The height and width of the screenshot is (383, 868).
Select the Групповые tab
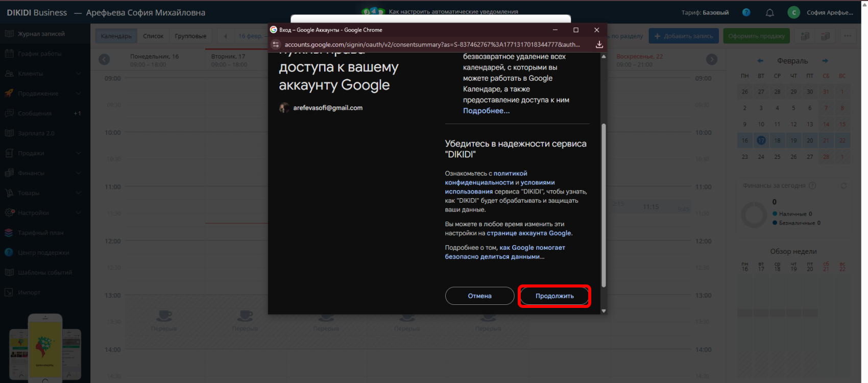[190, 36]
